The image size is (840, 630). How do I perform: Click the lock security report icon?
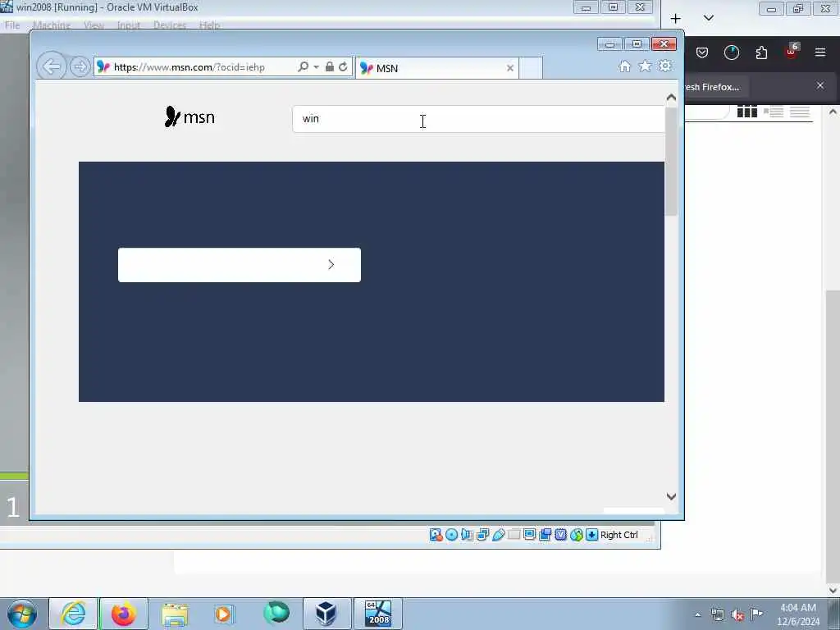[330, 67]
